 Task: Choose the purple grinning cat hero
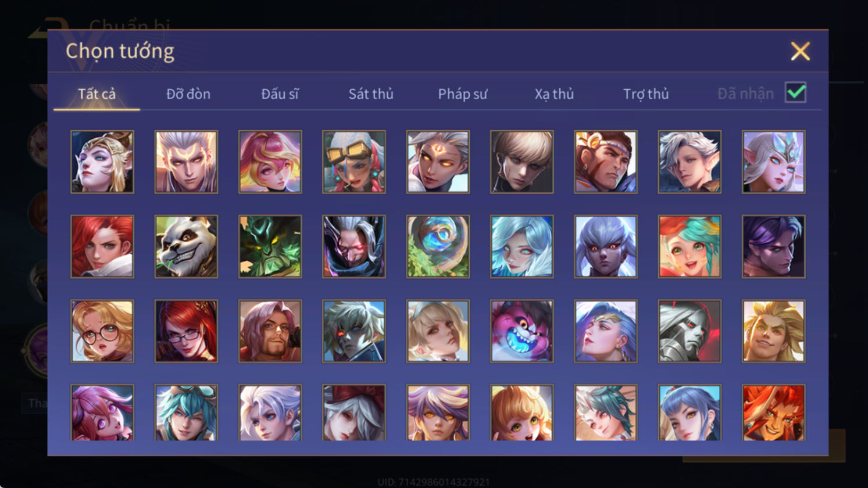521,331
